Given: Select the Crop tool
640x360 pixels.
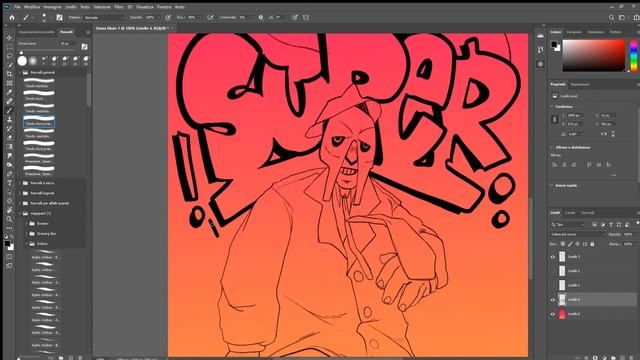Looking at the screenshot, I should [x=9, y=74].
